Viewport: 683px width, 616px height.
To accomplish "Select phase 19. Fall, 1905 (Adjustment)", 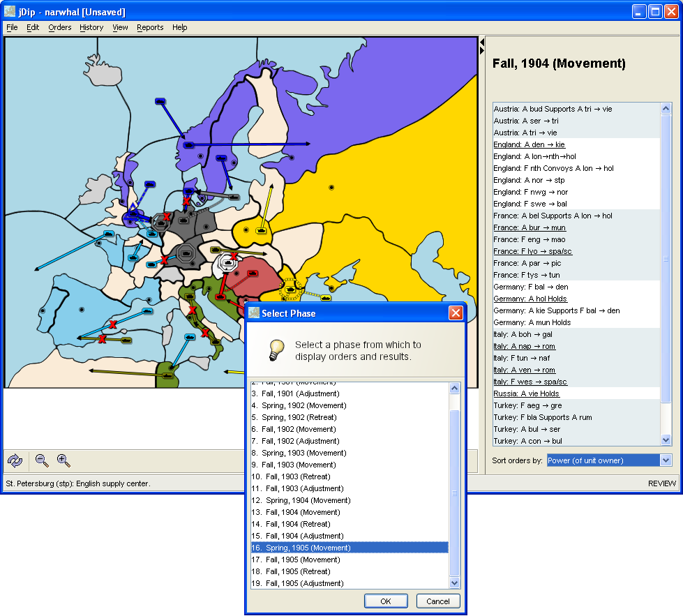I will [350, 583].
